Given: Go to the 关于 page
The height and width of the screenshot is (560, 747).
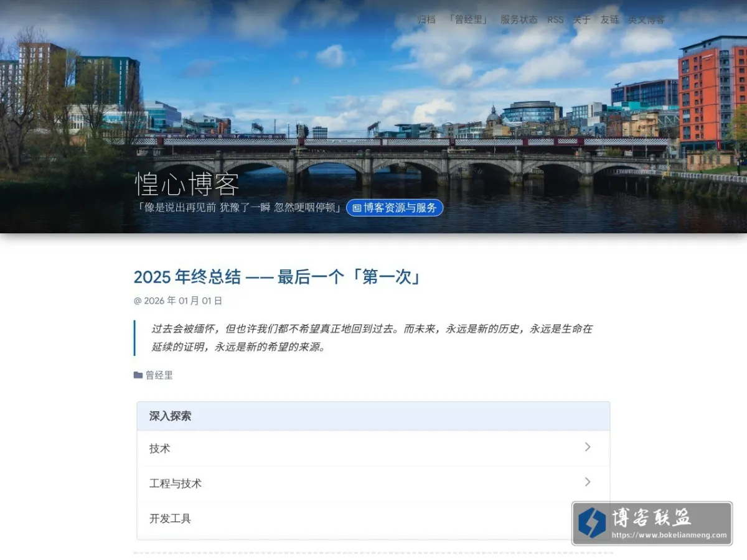Looking at the screenshot, I should [582, 19].
